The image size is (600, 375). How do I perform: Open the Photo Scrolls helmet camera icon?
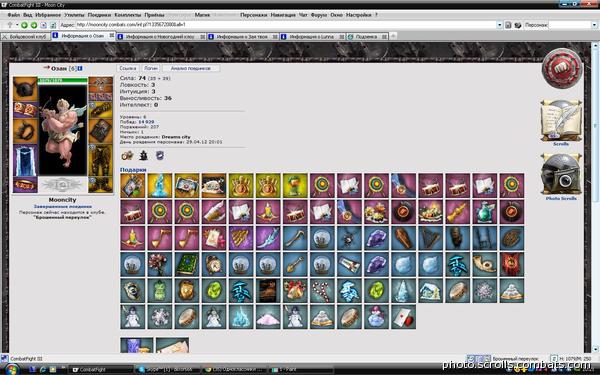(x=561, y=174)
